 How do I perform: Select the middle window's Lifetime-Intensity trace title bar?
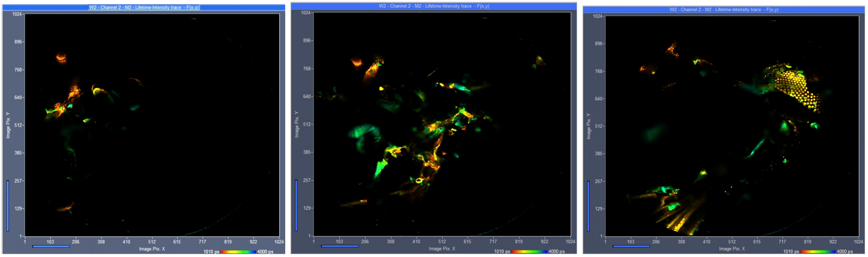[x=434, y=6]
